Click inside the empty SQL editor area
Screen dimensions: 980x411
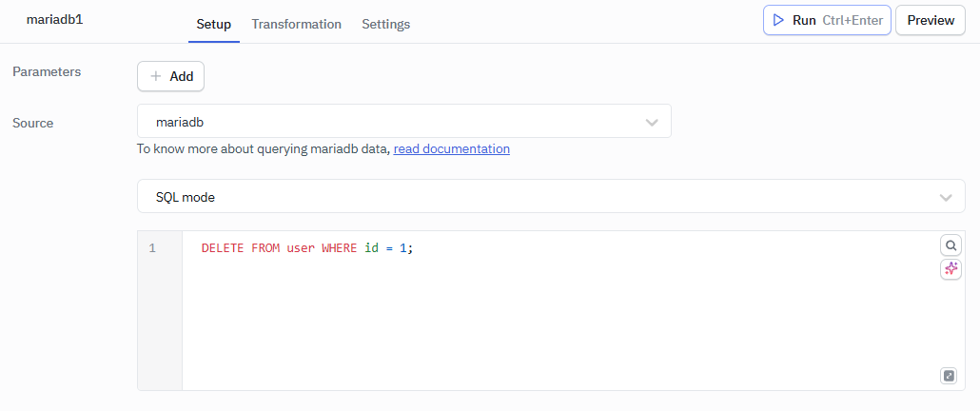[x=552, y=323]
